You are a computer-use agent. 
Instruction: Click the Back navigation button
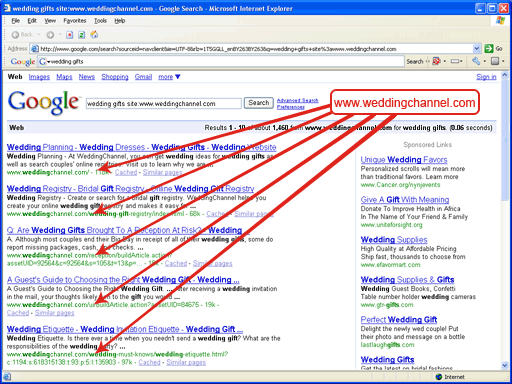point(22,35)
